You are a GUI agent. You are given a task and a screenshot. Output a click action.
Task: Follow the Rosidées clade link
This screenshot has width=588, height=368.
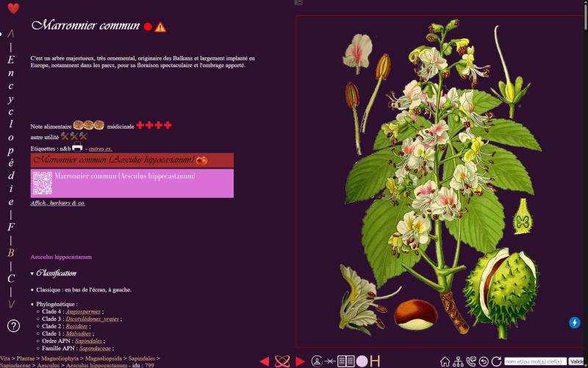[77, 326]
